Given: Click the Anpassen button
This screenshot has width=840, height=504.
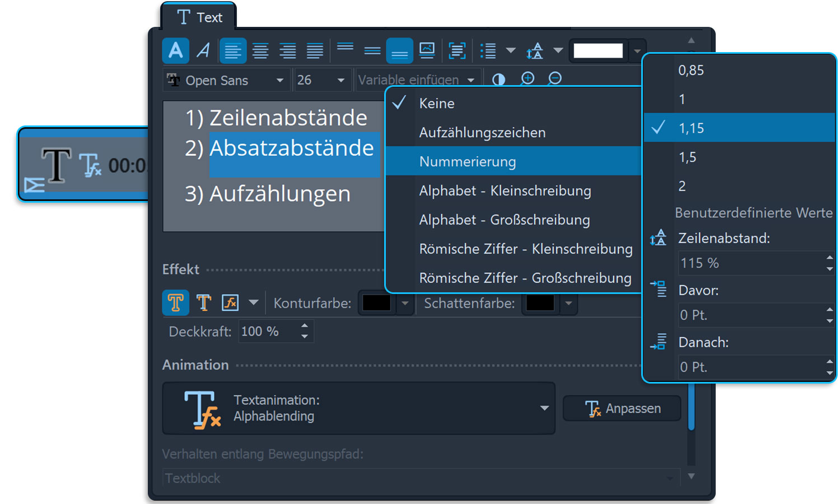Looking at the screenshot, I should [x=622, y=408].
